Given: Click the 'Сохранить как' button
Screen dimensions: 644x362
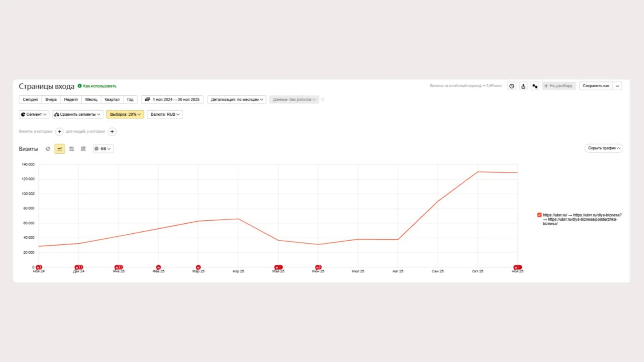Looking at the screenshot, I should click(596, 86).
